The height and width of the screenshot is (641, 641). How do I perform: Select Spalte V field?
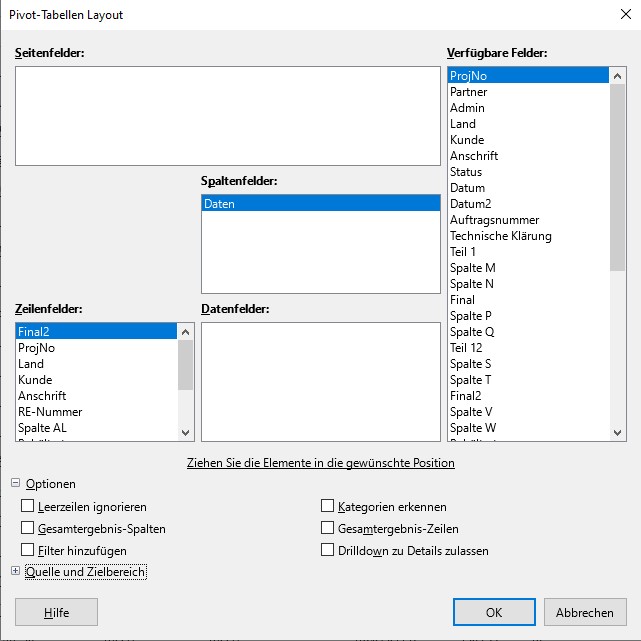528,411
